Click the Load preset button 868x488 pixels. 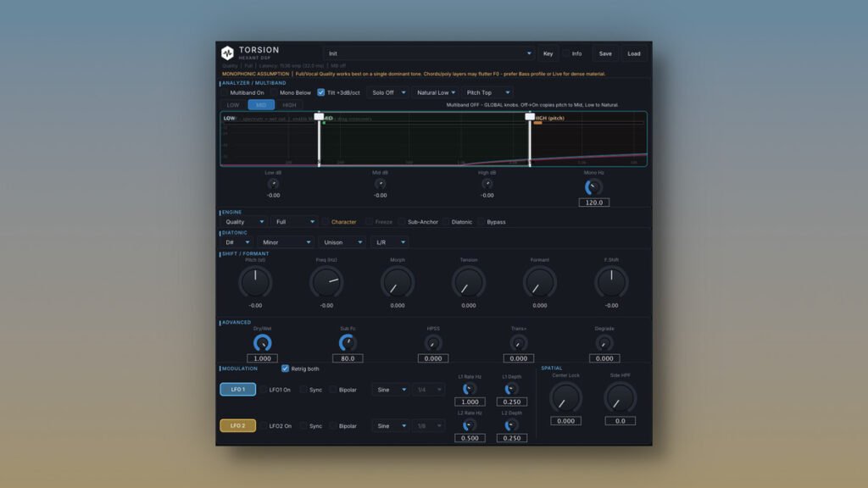point(634,53)
